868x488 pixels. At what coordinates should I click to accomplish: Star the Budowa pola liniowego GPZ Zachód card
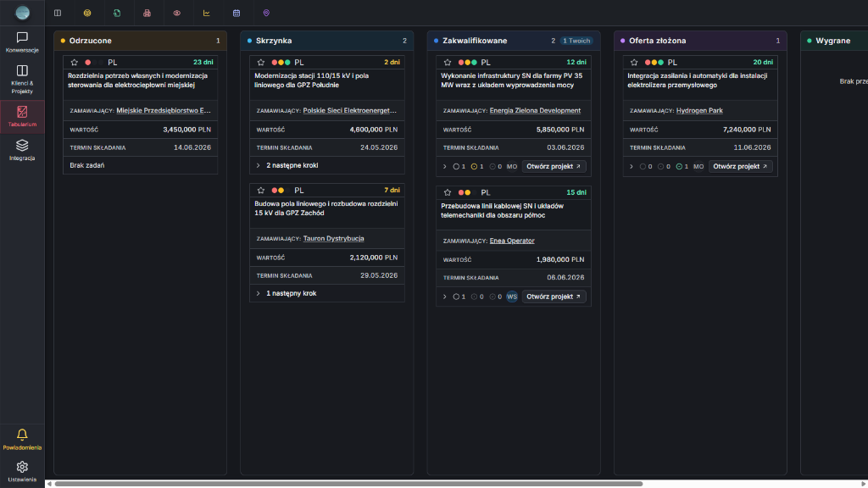[x=261, y=191]
